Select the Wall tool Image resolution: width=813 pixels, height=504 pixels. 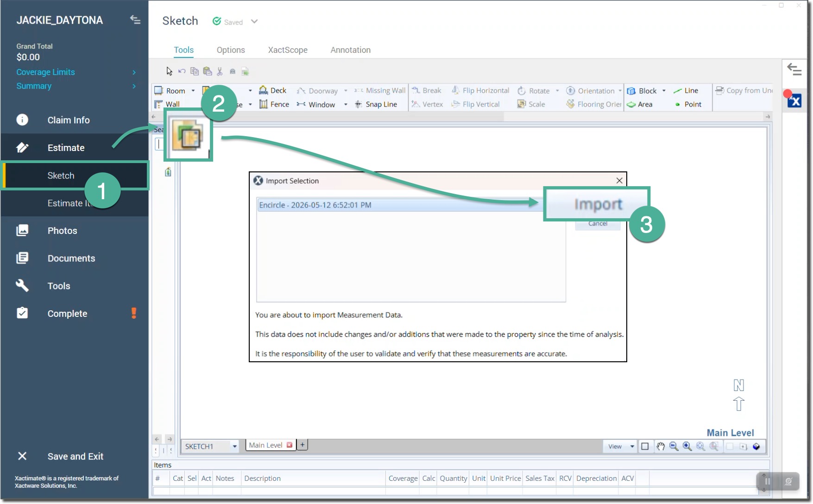point(167,104)
